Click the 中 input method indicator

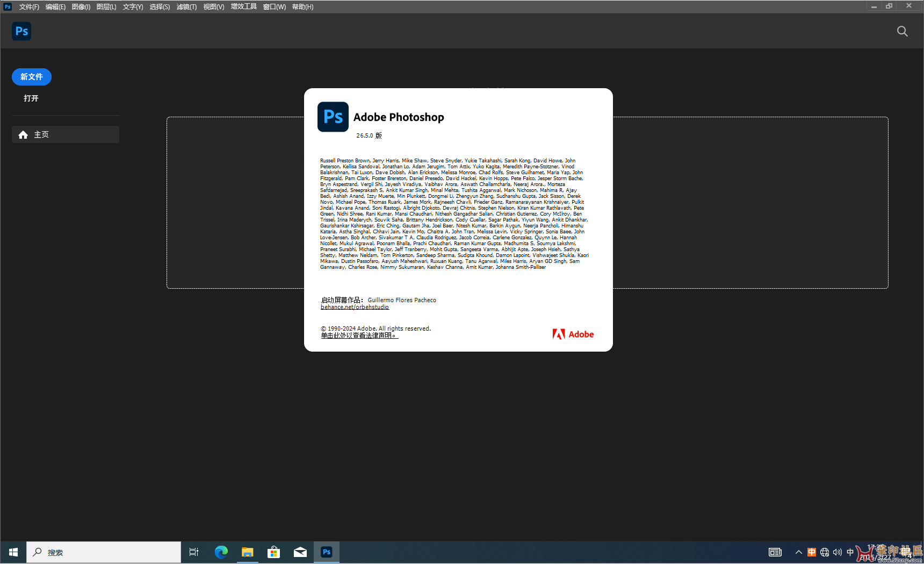point(850,552)
